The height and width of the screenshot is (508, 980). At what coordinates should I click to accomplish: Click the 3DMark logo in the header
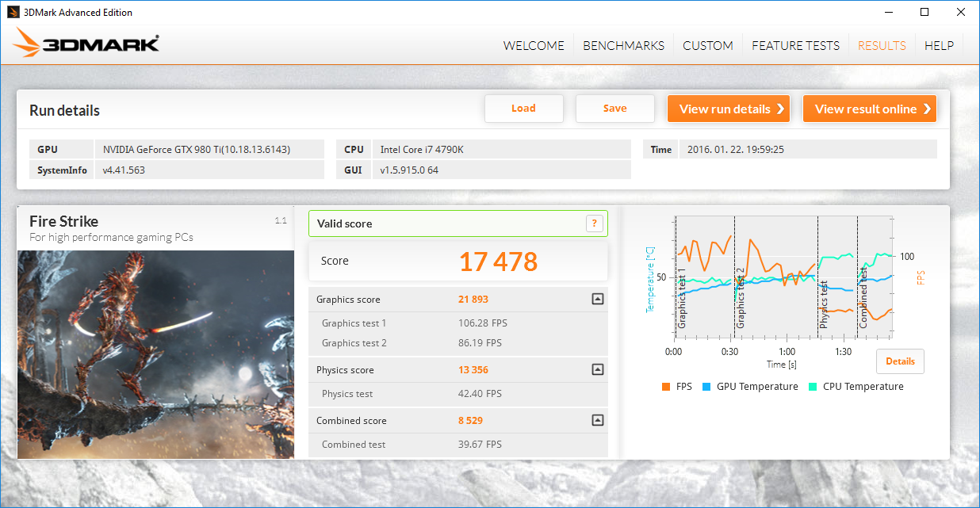click(x=86, y=44)
